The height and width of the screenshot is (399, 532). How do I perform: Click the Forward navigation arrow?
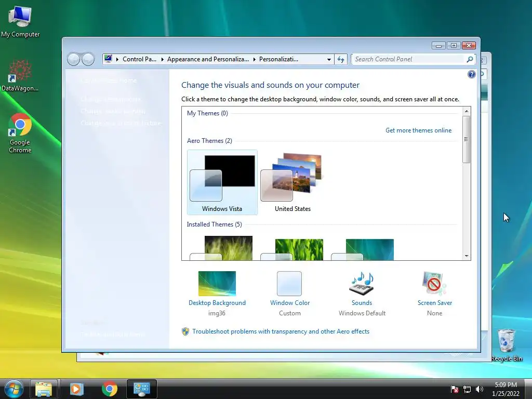pos(88,59)
